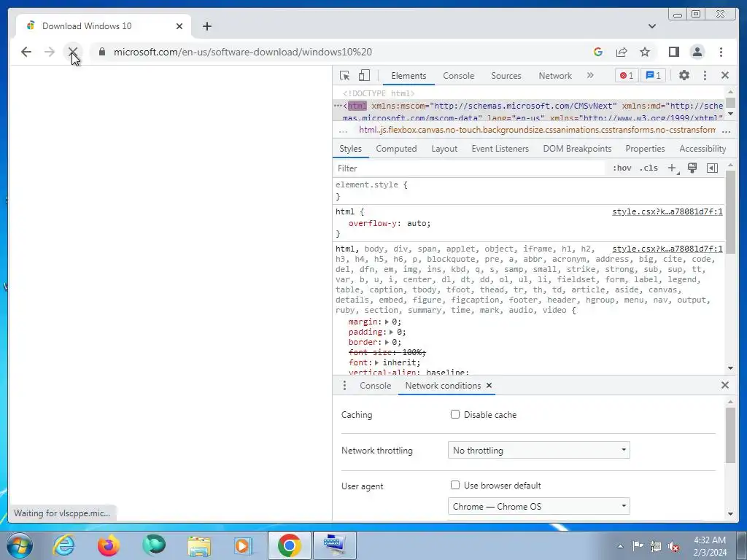The image size is (747, 560).
Task: Click the overflow-y auto value
Action: [x=419, y=223]
